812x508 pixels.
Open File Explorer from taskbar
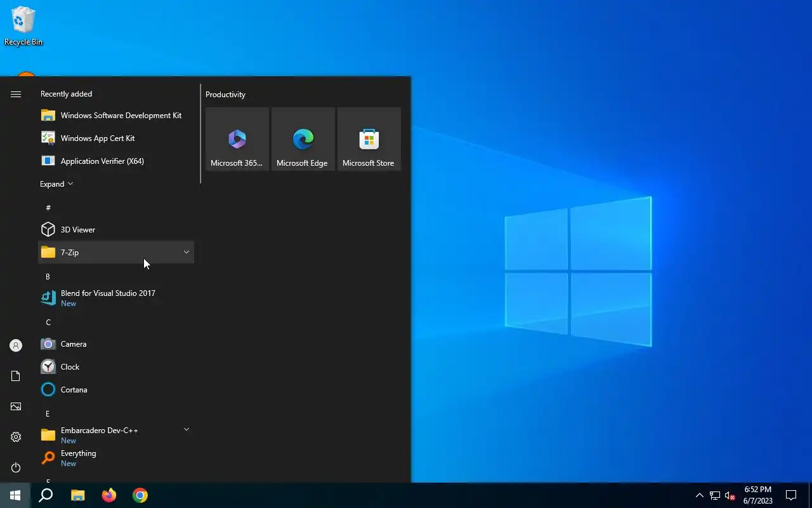(x=77, y=495)
